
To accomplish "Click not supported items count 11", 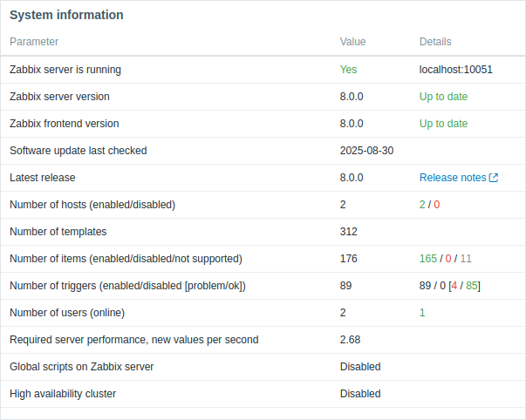I will coord(466,259).
